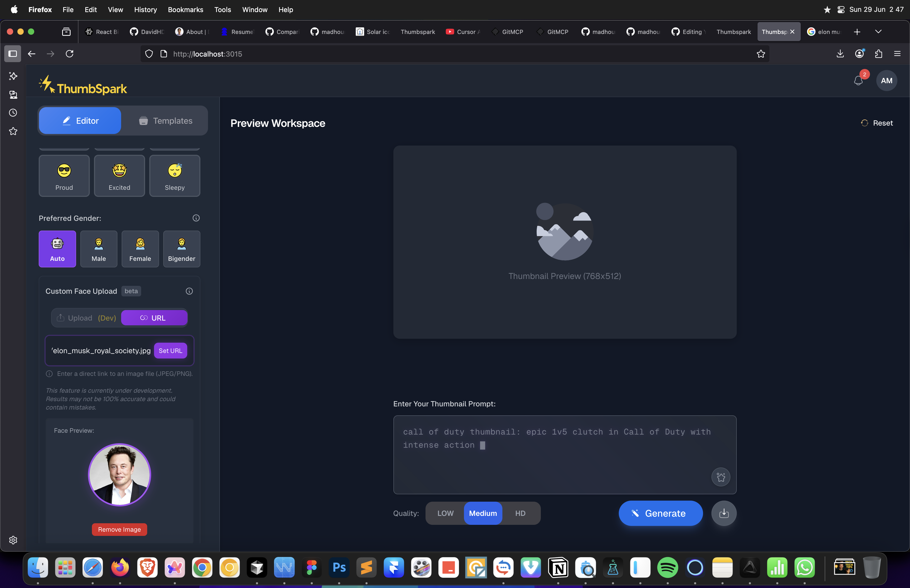
Task: Click the download thumbnail icon button
Action: (x=724, y=513)
